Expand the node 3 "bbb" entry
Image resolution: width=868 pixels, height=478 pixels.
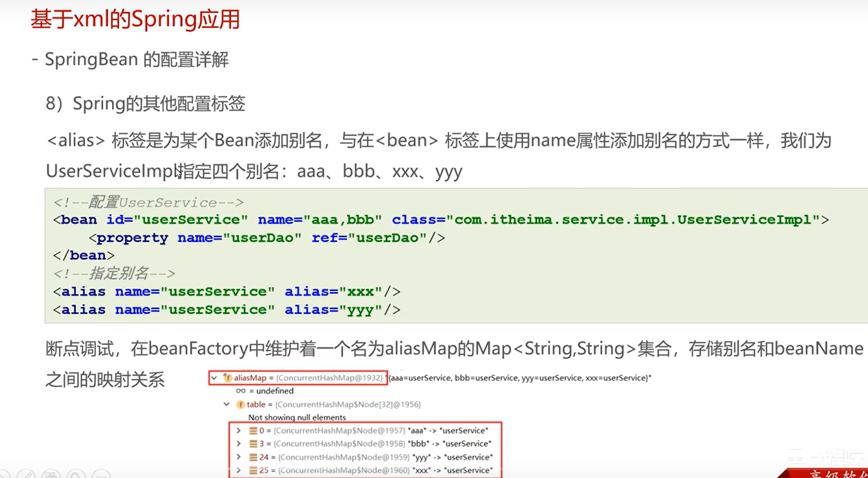click(x=239, y=444)
